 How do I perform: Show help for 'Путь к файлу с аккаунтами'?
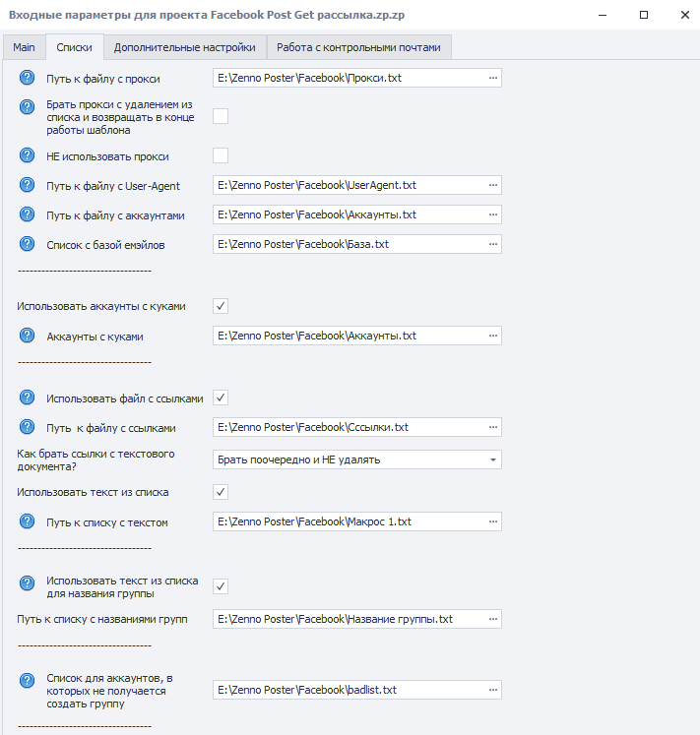point(27,214)
